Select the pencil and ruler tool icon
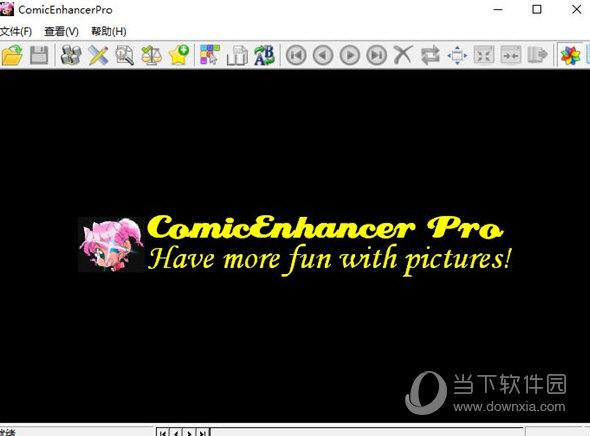This screenshot has width=590, height=436. pos(98,55)
